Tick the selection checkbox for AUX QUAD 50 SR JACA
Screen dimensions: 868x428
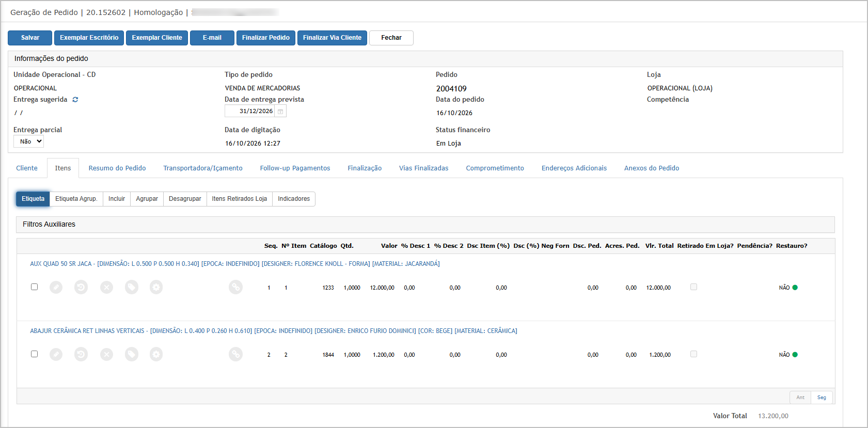[x=35, y=287]
